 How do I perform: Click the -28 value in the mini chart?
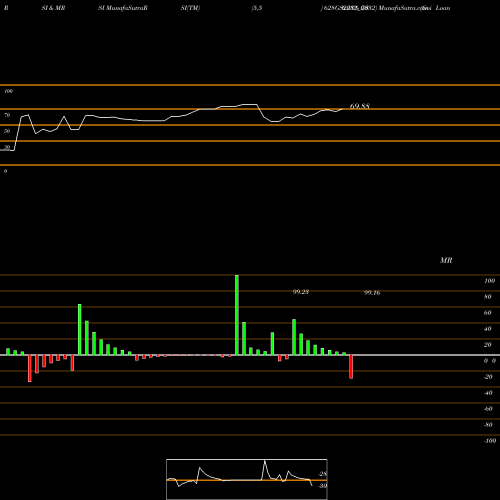323,474
